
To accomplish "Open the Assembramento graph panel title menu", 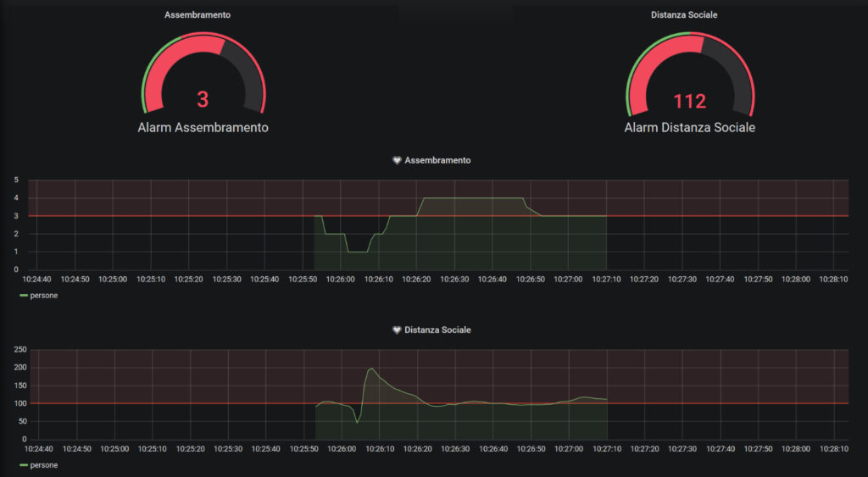I will [437, 160].
